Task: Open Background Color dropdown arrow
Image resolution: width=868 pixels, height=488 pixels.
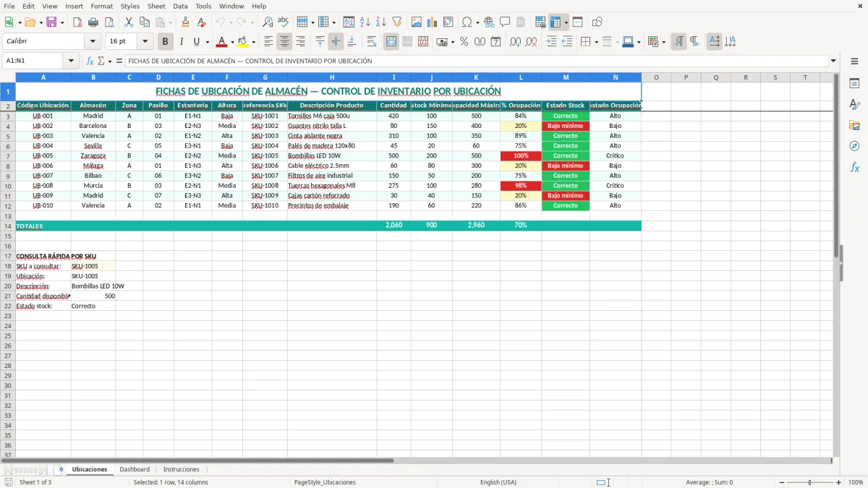Action: (253, 42)
